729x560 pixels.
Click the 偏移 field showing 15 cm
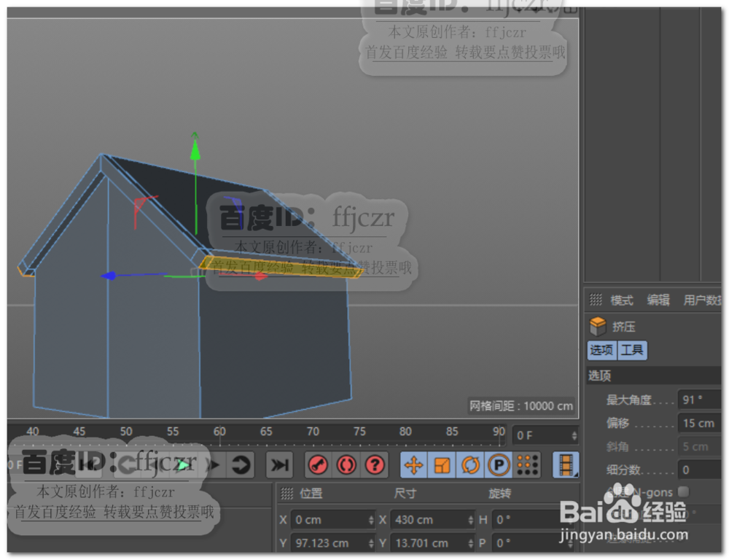(x=699, y=423)
